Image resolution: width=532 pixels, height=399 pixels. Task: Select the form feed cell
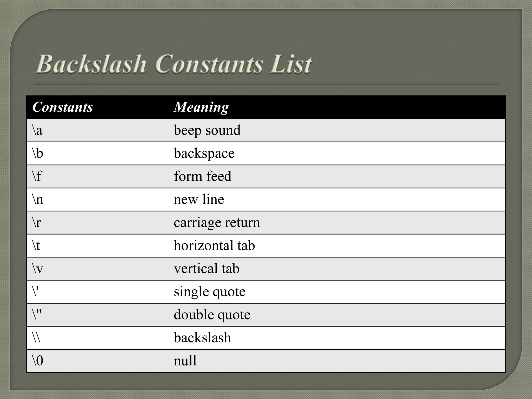coord(336,176)
